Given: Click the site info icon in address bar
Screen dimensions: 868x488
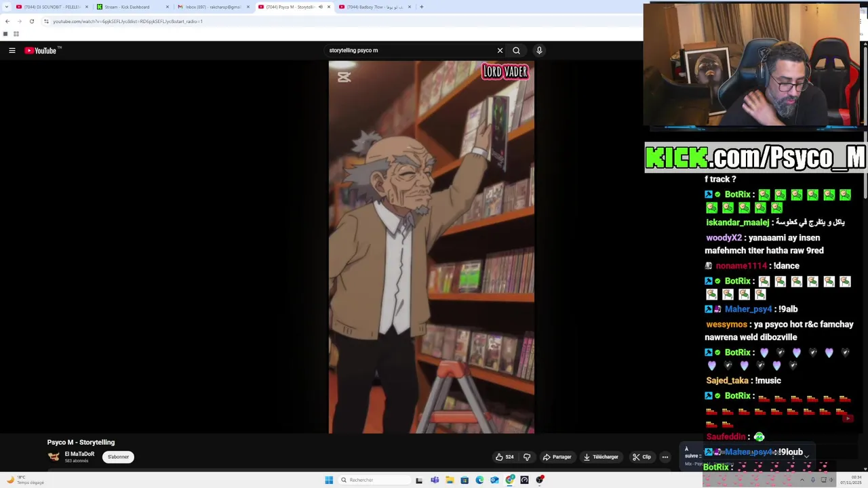Looking at the screenshot, I should pos(46,21).
